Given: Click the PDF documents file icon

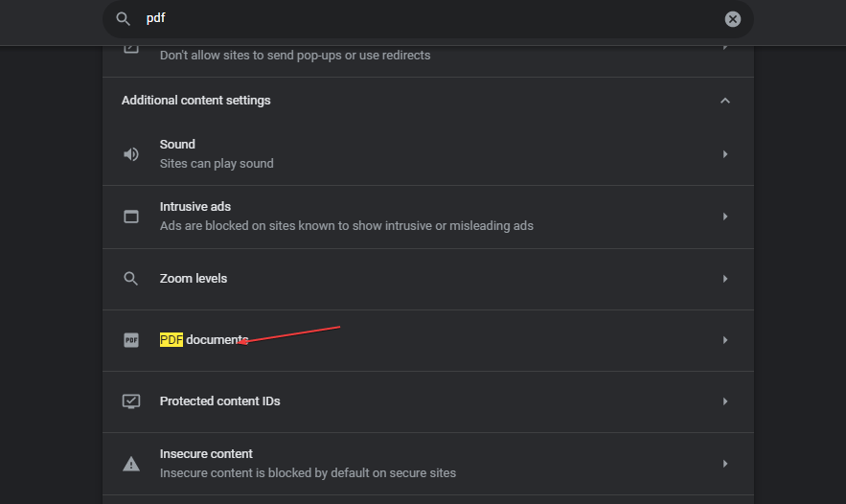Looking at the screenshot, I should click(131, 340).
